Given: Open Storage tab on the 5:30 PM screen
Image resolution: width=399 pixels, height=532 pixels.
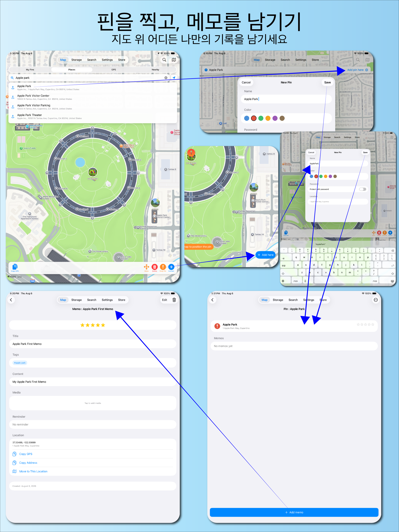Looking at the screenshot, I should [77, 60].
